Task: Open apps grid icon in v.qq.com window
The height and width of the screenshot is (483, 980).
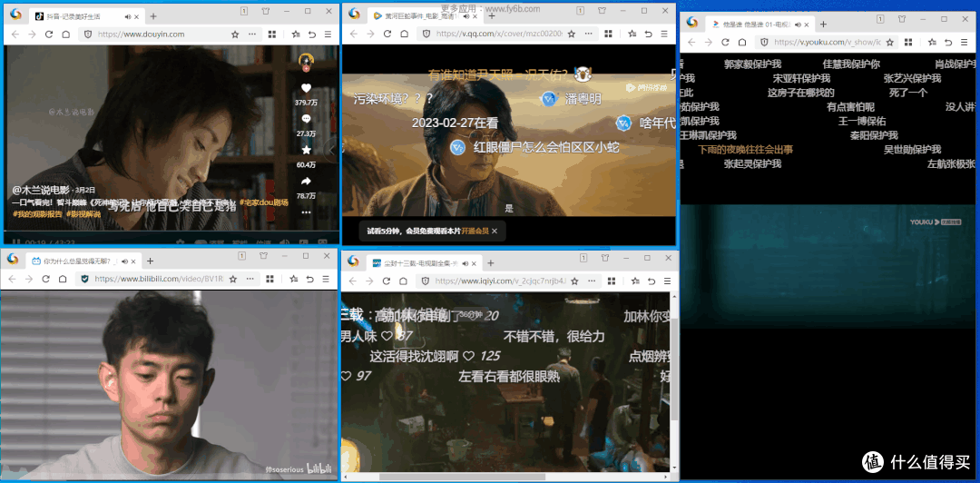Action: pos(610,34)
